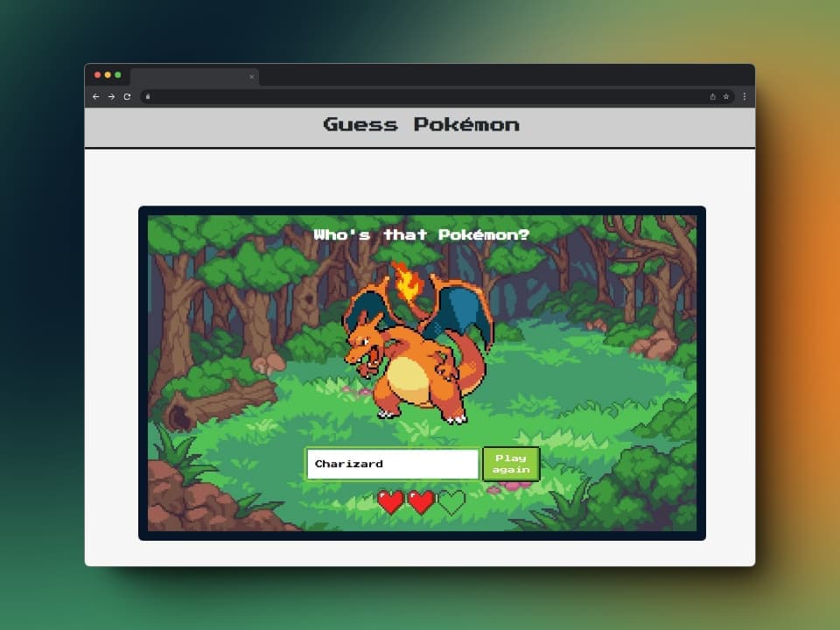Click the first red heart life
This screenshot has height=630, width=840.
(390, 502)
